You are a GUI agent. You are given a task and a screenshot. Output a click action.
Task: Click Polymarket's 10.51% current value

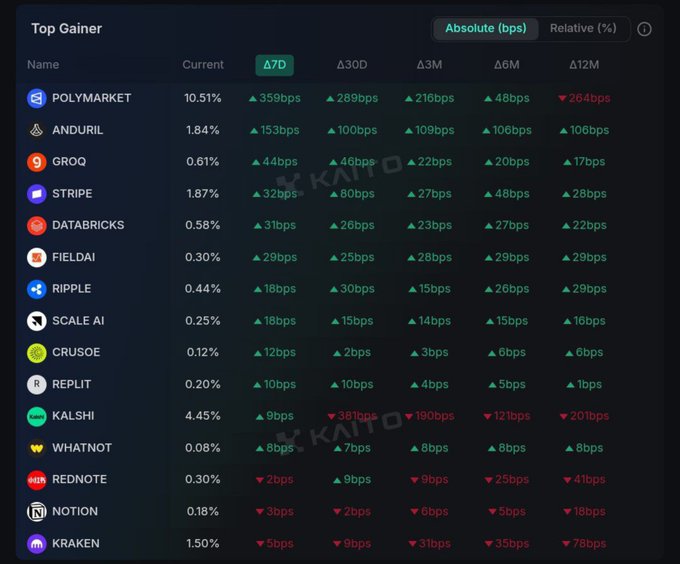203,98
